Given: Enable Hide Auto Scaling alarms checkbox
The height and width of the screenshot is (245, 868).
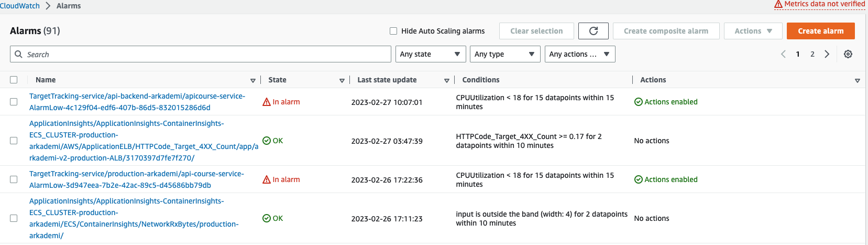Looking at the screenshot, I should [393, 31].
